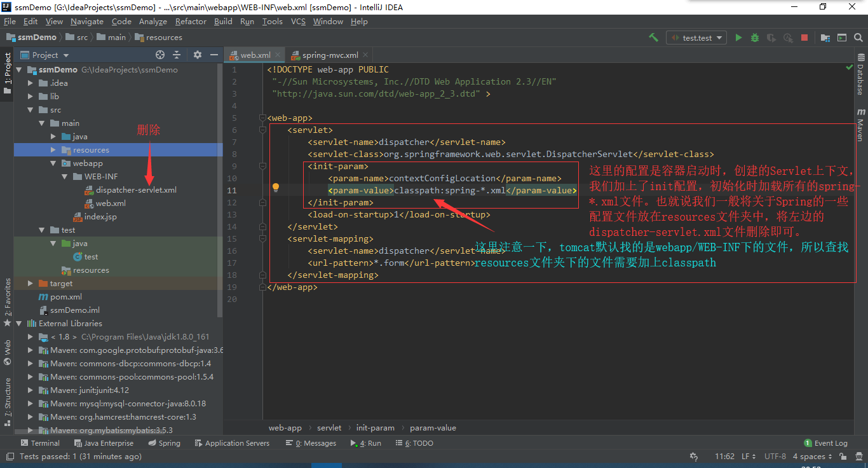The height and width of the screenshot is (468, 868).
Task: Open the Maven tool window
Action: click(860, 125)
